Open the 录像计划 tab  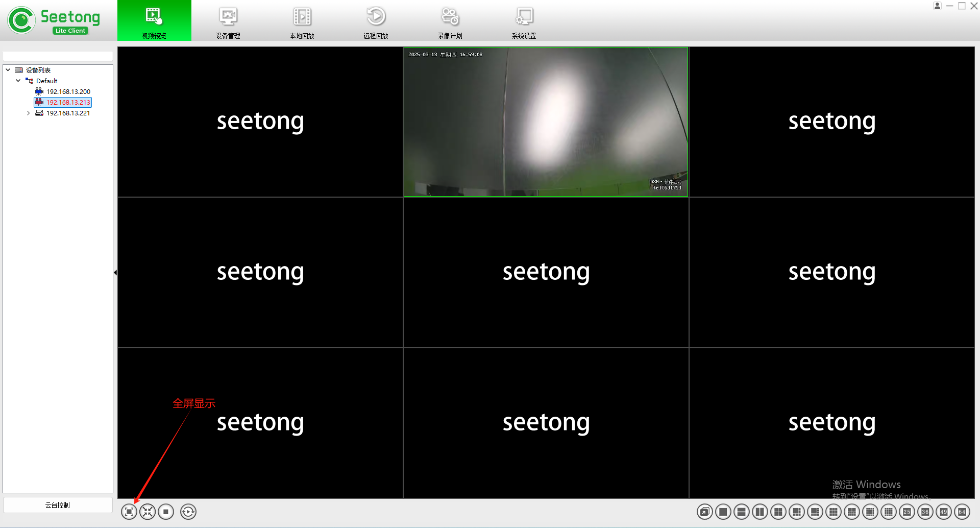point(450,20)
